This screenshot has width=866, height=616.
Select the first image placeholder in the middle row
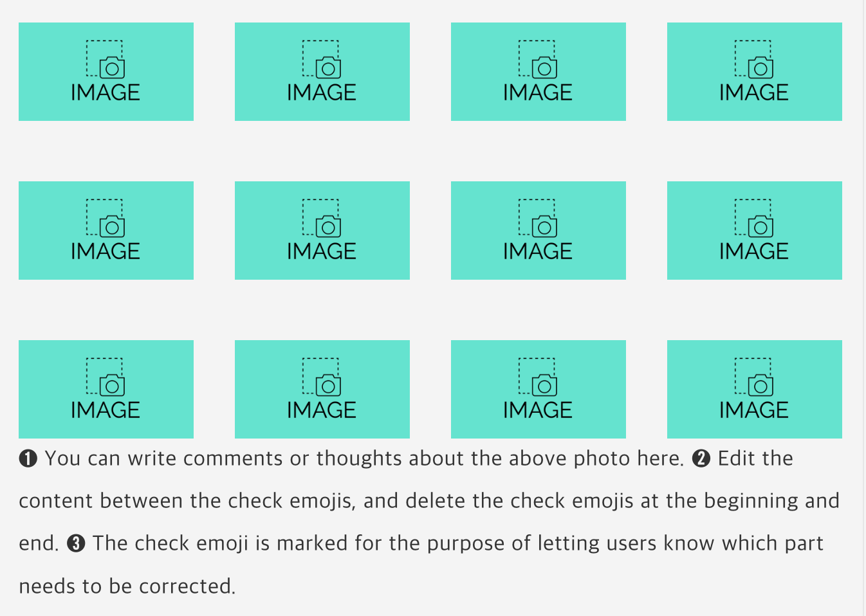point(106,230)
